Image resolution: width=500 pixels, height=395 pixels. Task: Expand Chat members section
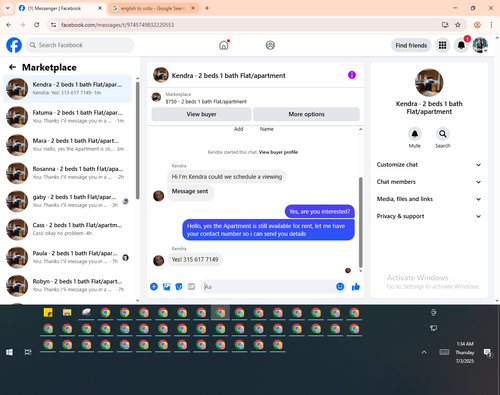point(429,182)
